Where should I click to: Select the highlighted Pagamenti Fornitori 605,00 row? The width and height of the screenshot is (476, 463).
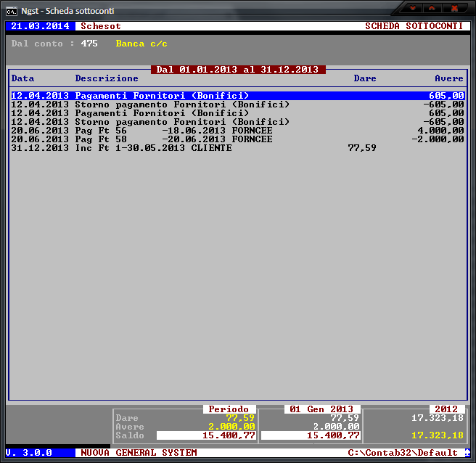pyautogui.click(x=237, y=96)
